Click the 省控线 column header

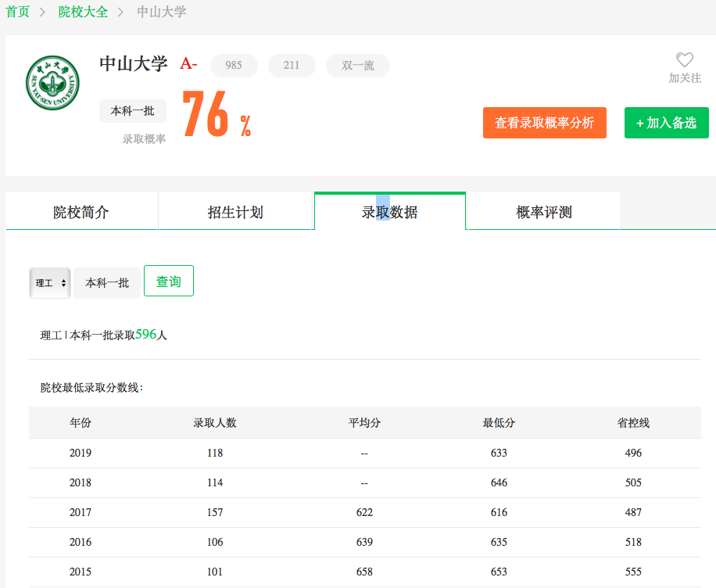click(633, 422)
